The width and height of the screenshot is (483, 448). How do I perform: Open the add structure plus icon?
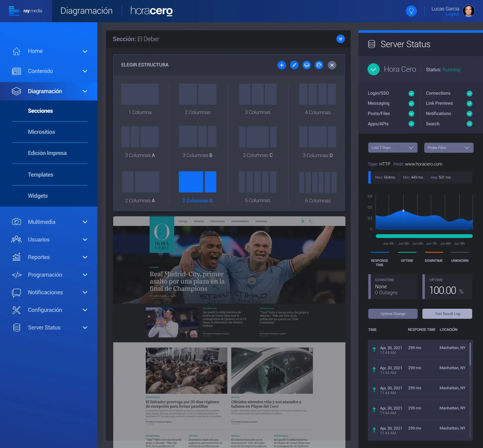pyautogui.click(x=282, y=65)
